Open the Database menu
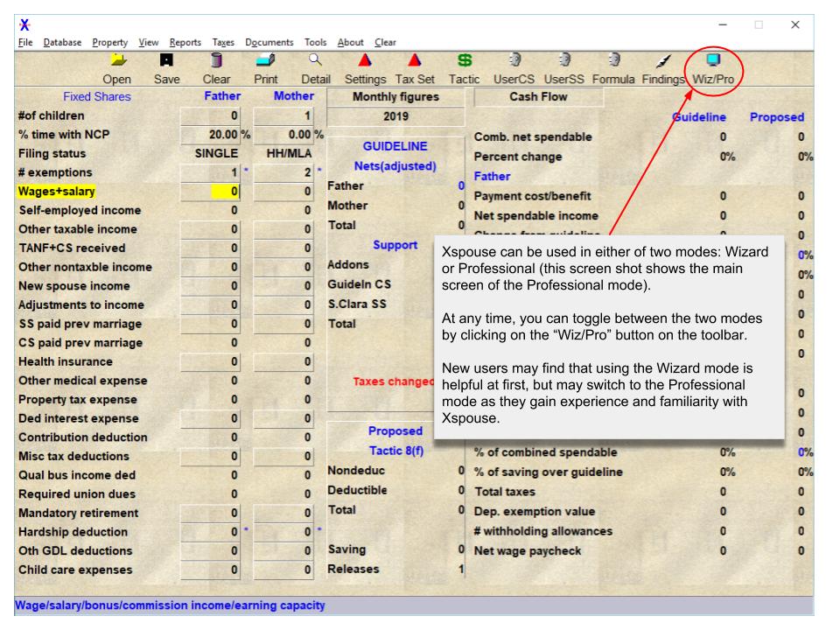Image resolution: width=840 pixels, height=630 pixels. 62,42
